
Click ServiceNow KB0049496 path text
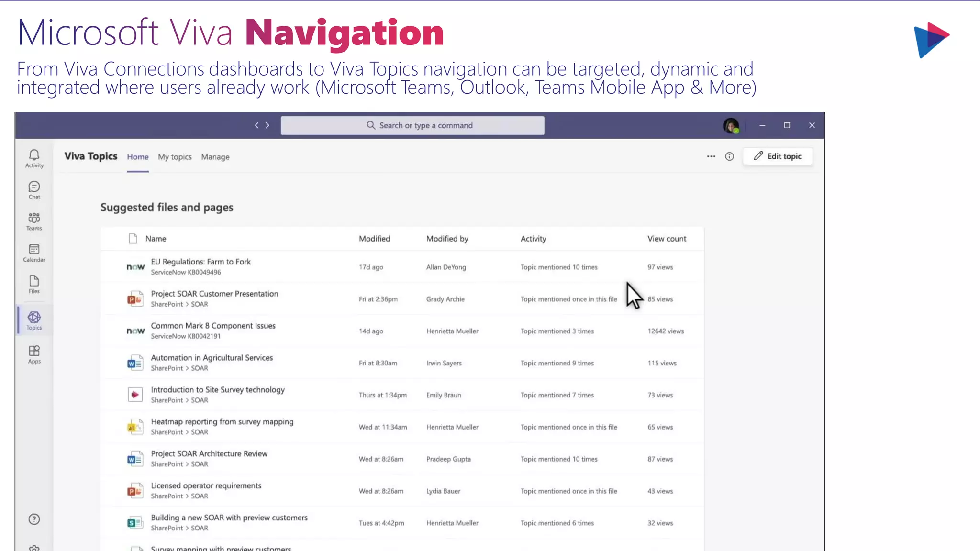click(186, 272)
